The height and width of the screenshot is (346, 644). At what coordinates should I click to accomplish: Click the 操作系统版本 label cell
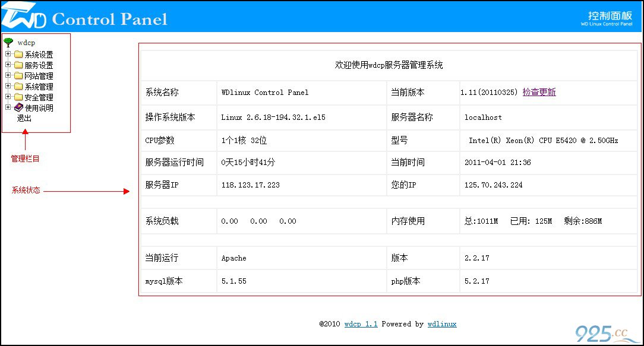[x=178, y=118]
